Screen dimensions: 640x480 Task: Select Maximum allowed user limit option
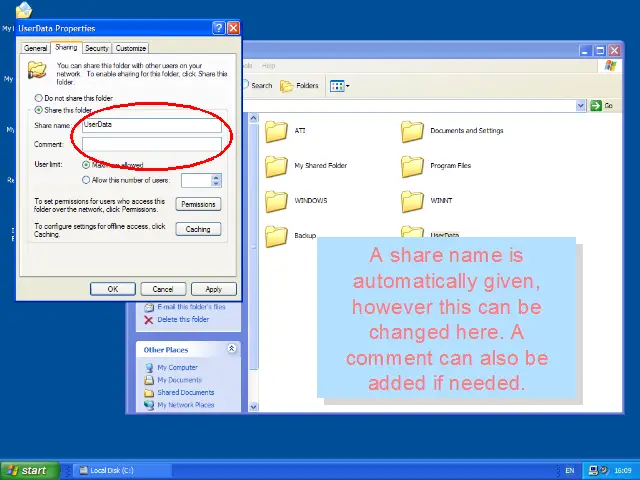click(86, 165)
